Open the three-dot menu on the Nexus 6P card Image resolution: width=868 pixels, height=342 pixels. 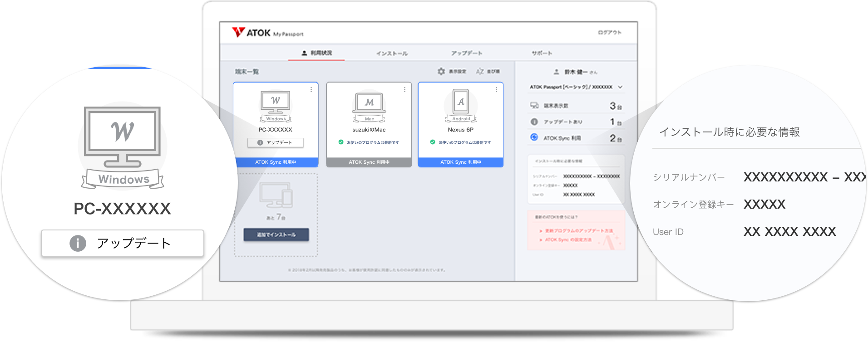pos(496,90)
